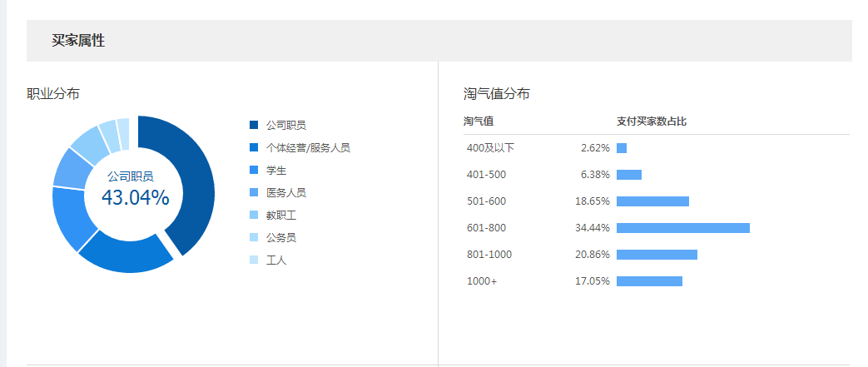Toggle the 工人 legend label
The width and height of the screenshot is (868, 367).
(x=276, y=260)
